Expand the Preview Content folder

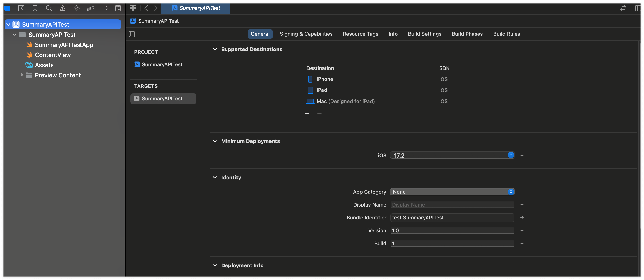(21, 75)
